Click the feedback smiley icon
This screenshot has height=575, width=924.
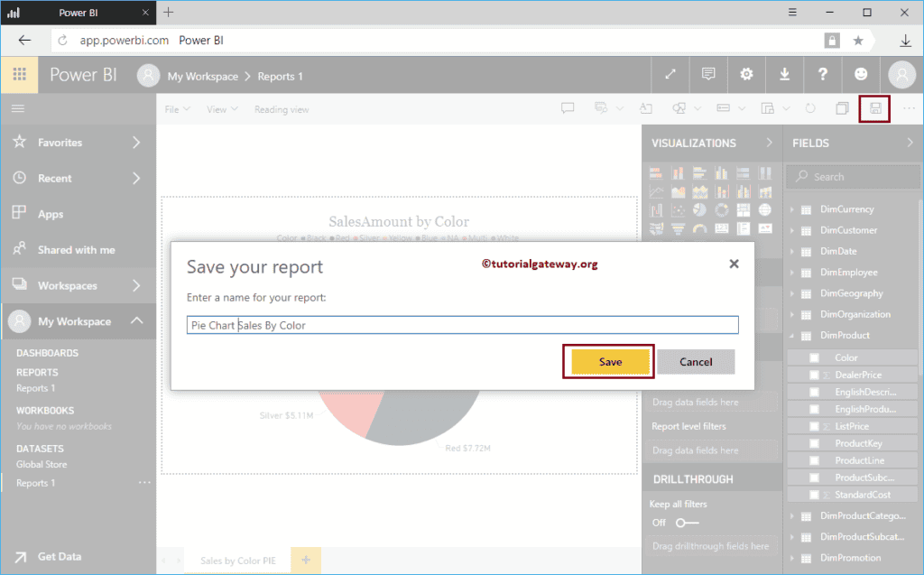[x=861, y=74]
